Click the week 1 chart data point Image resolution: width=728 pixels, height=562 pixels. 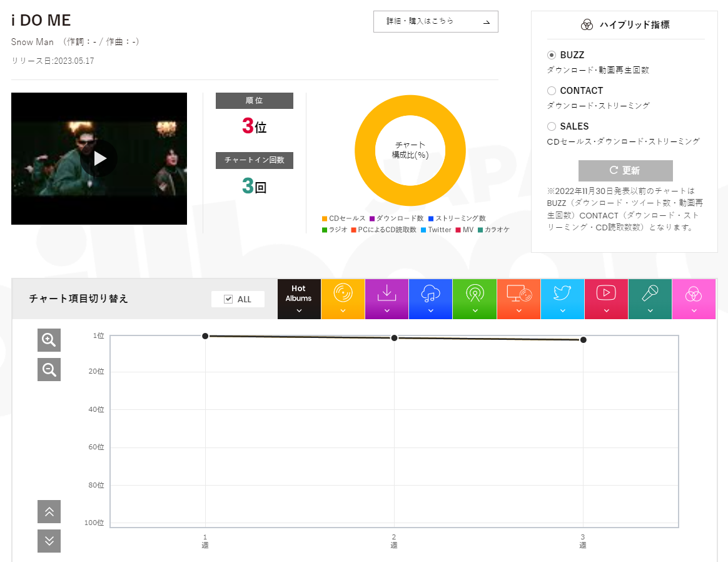pyautogui.click(x=205, y=336)
